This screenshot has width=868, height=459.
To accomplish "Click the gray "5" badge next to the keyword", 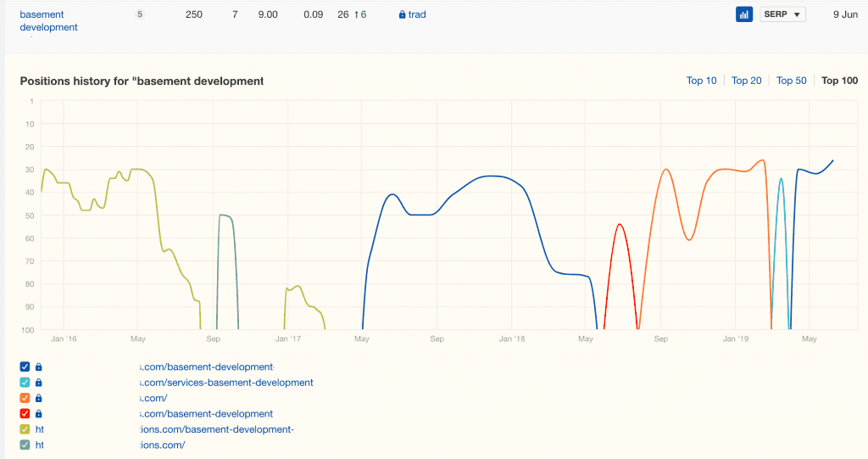I will [139, 14].
